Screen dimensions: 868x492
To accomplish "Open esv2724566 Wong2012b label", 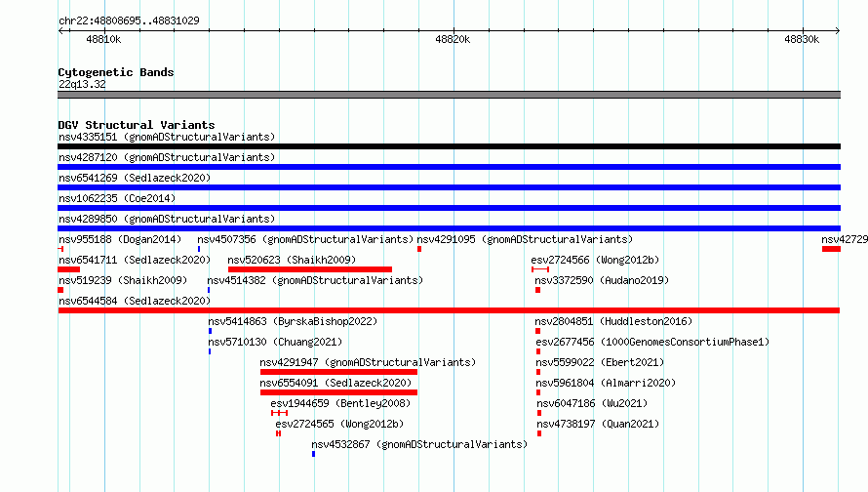I will tap(595, 260).
